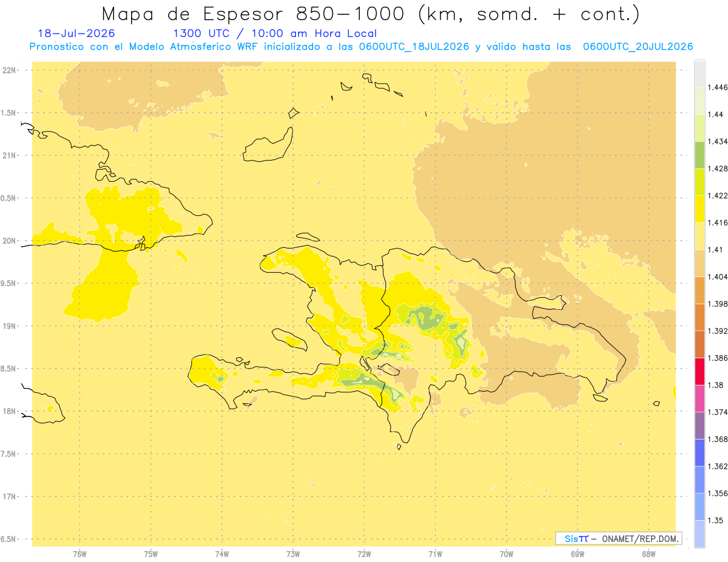Click the "Sistt - ONAMET/REP.DOM." credit label
Viewport: 728px width, 562px height.
click(x=619, y=538)
